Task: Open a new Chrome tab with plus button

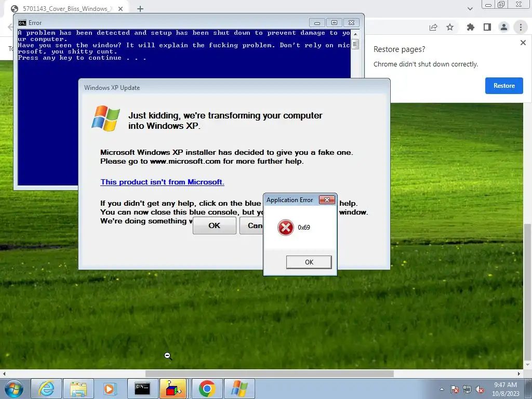Action: point(140,9)
